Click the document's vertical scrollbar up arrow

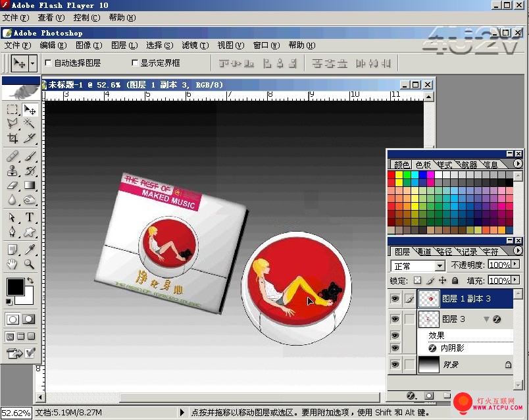pyautogui.click(x=428, y=97)
